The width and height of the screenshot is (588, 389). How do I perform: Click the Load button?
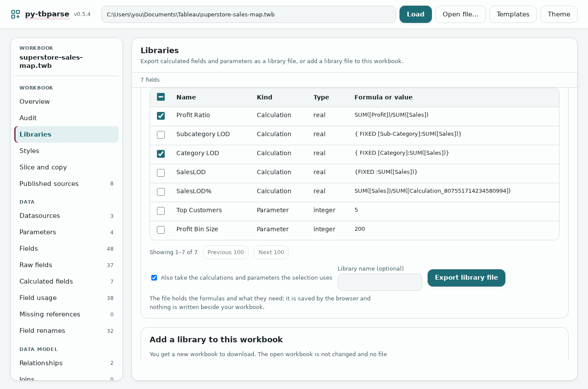pos(415,14)
